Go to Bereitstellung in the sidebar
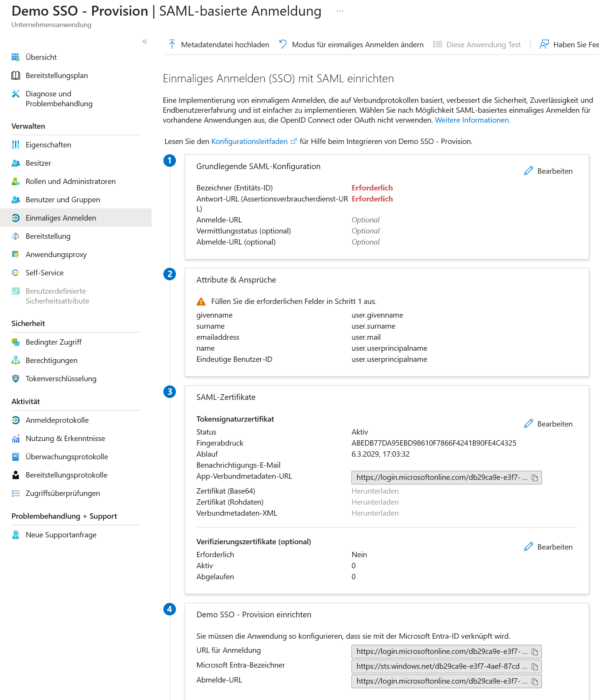Viewport: 599px width, 700px height. point(76,236)
